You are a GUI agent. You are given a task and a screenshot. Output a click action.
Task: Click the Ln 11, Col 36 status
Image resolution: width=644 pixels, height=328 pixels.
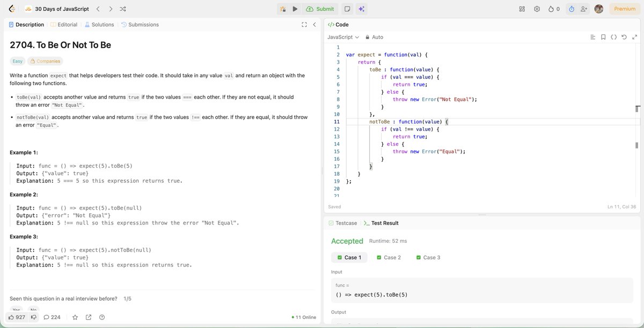tap(622, 207)
